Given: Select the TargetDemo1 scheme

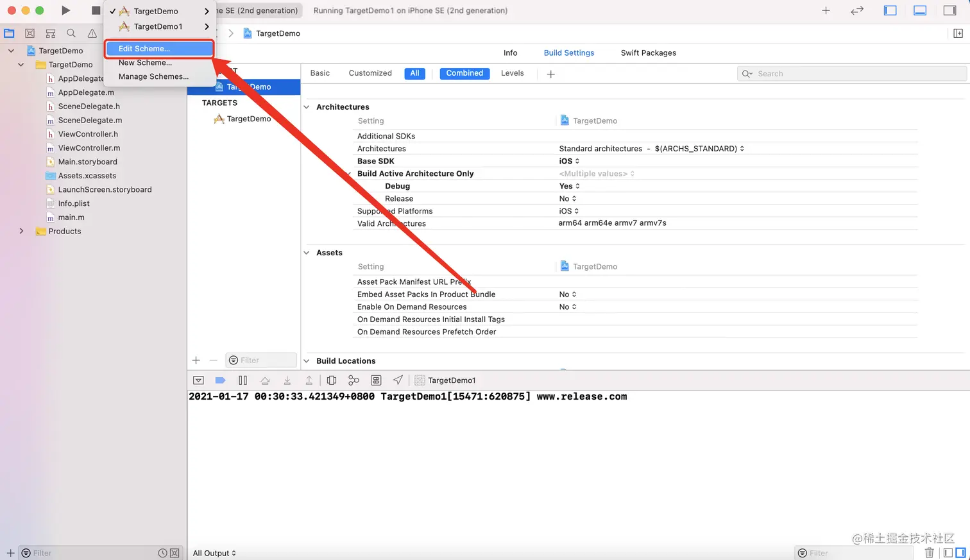Looking at the screenshot, I should [160, 26].
